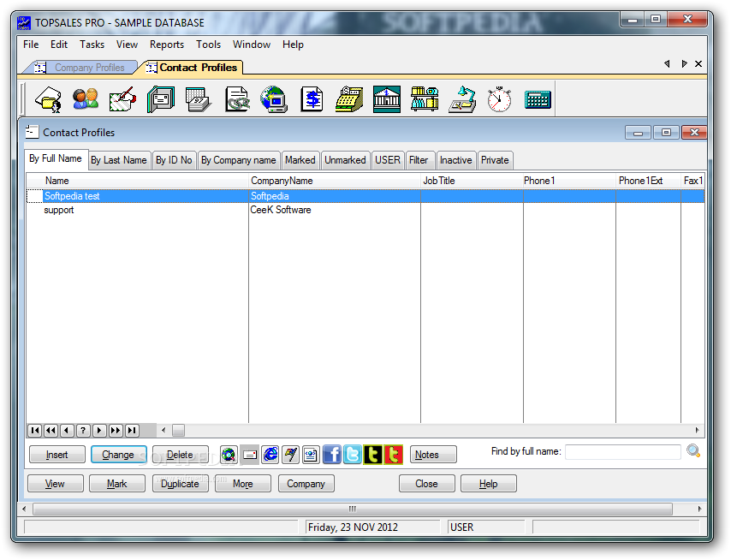Click the Insert button
Screen dimensions: 731x560
point(57,455)
